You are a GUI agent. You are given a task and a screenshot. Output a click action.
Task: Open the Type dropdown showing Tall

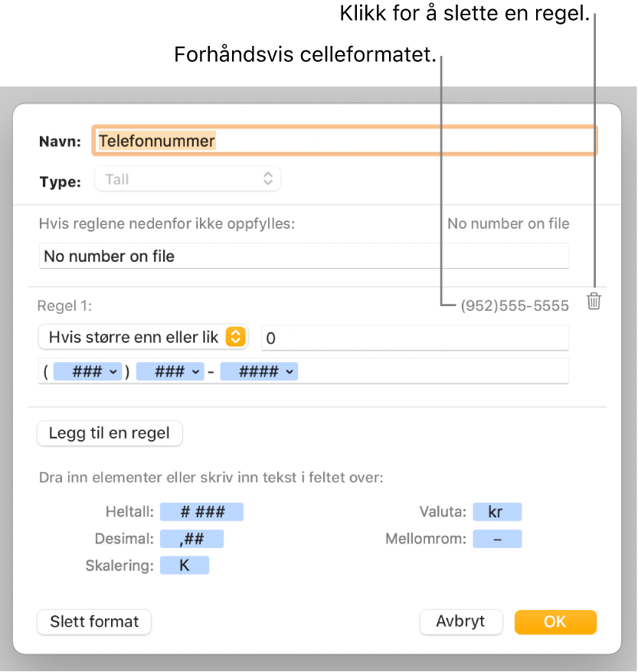187,178
